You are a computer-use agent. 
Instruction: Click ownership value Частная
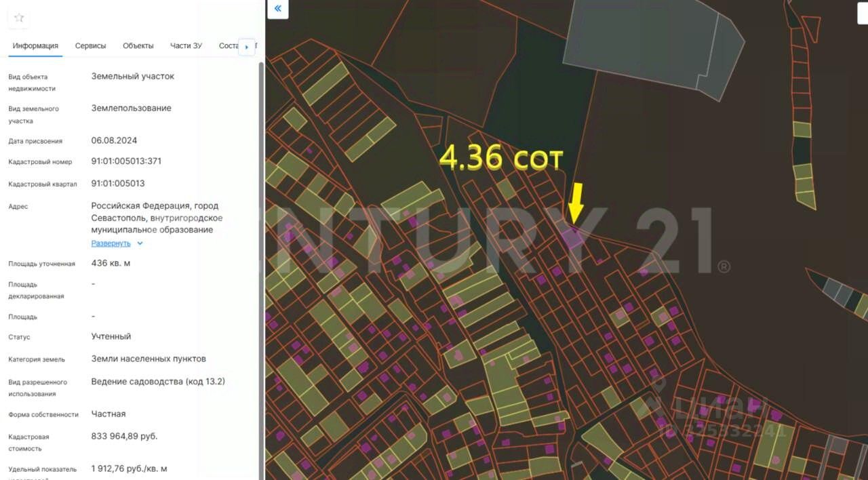tap(108, 414)
